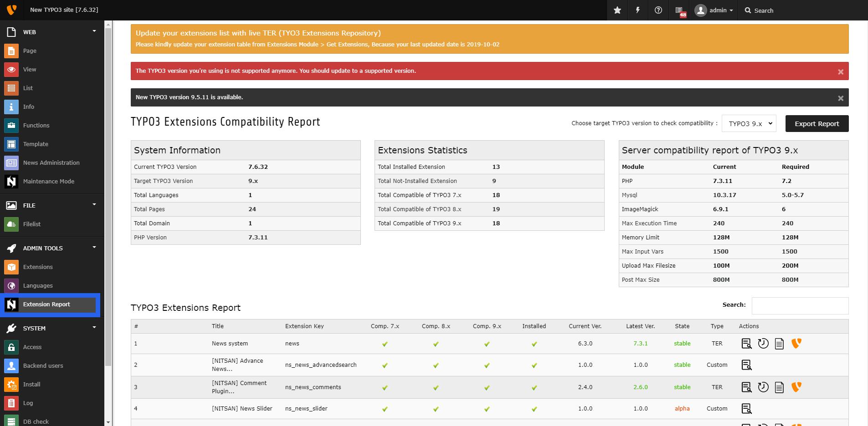This screenshot has width=868, height=426.
Task: Select Extension Report in sidebar
Action: [x=50, y=304]
